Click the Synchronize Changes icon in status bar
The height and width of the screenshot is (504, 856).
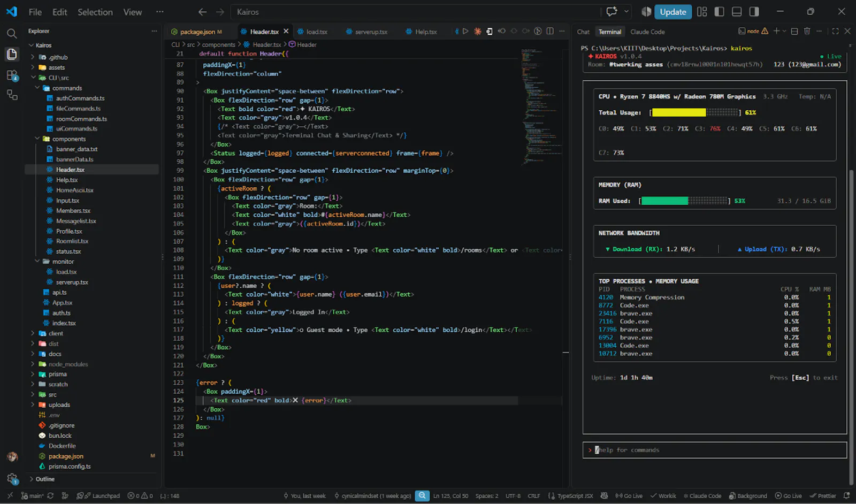50,496
